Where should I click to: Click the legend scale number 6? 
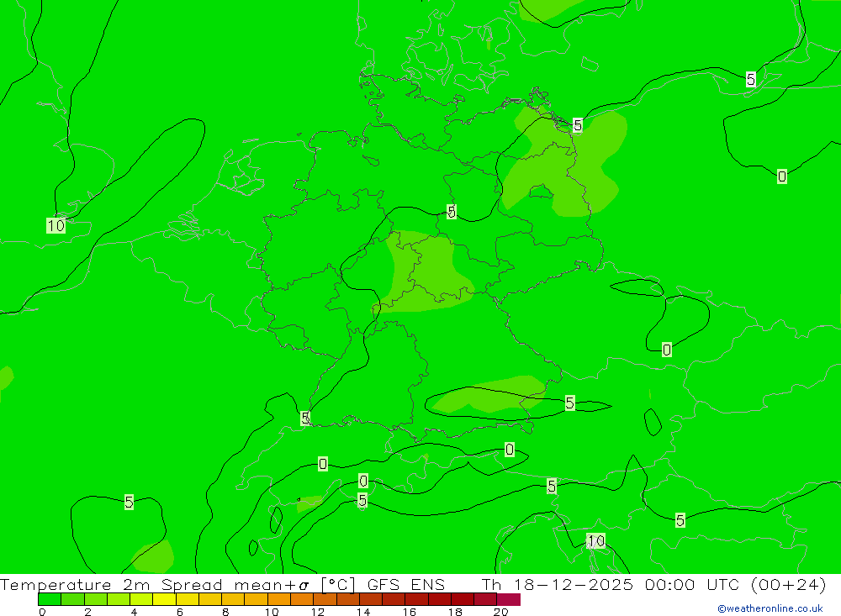point(180,612)
